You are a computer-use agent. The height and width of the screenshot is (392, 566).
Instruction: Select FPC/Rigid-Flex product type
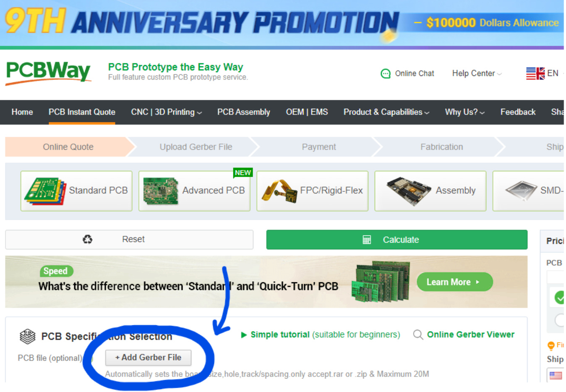pos(312,191)
